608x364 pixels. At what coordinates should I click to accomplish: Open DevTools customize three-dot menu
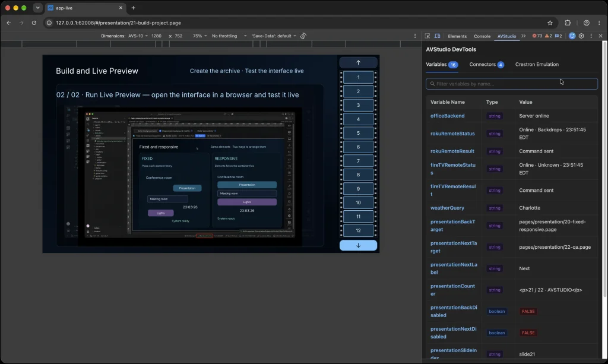pyautogui.click(x=591, y=36)
